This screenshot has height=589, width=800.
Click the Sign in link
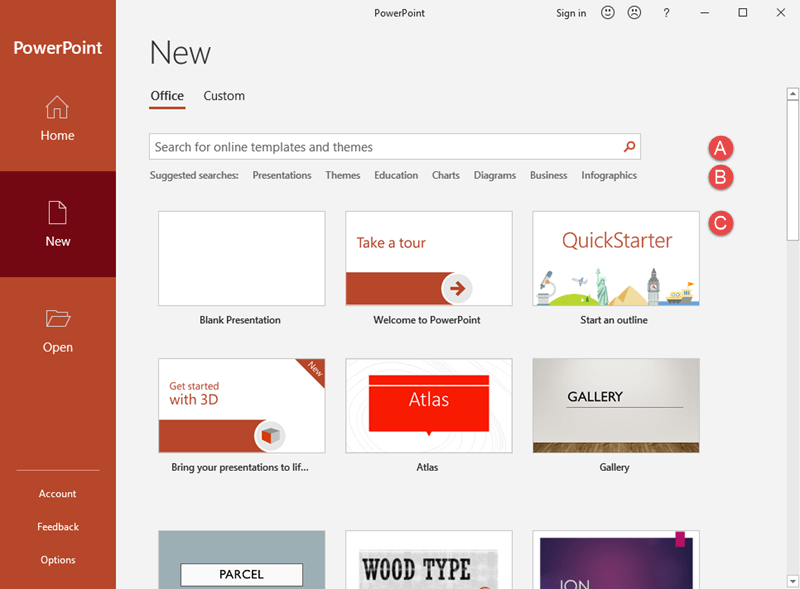(571, 13)
